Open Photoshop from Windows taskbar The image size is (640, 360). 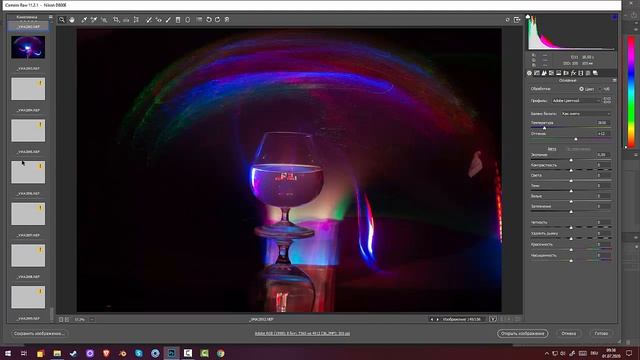point(171,353)
